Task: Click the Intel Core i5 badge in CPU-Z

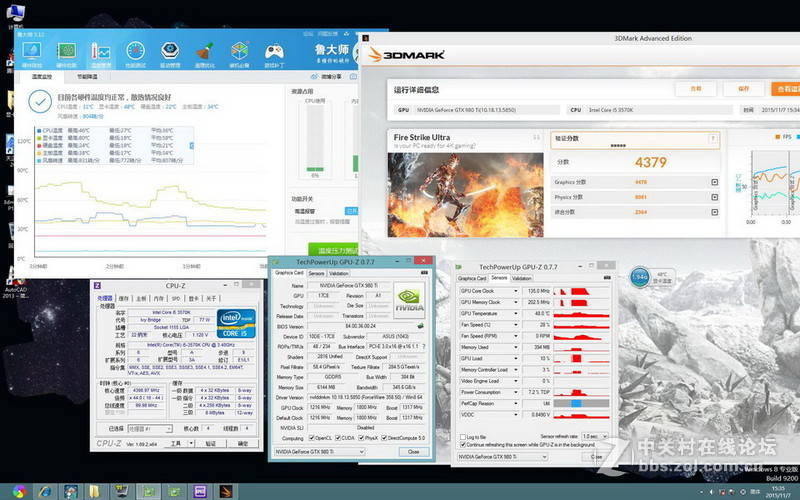Action: (236, 323)
